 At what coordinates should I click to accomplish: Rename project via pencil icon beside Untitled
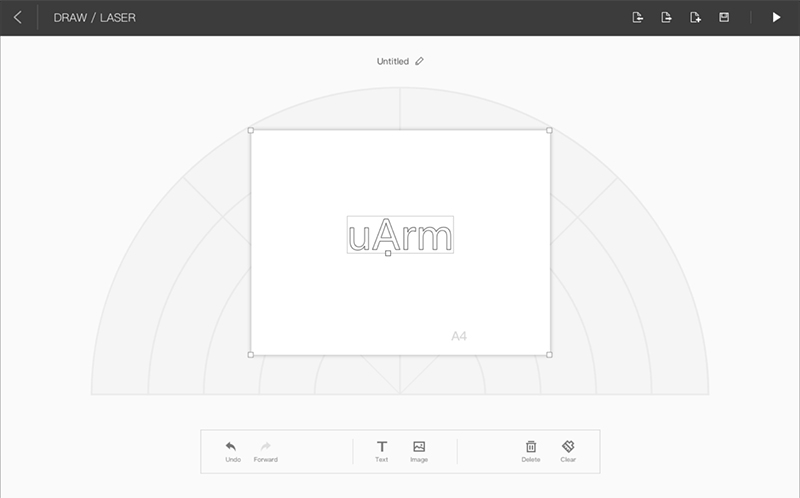coord(419,61)
